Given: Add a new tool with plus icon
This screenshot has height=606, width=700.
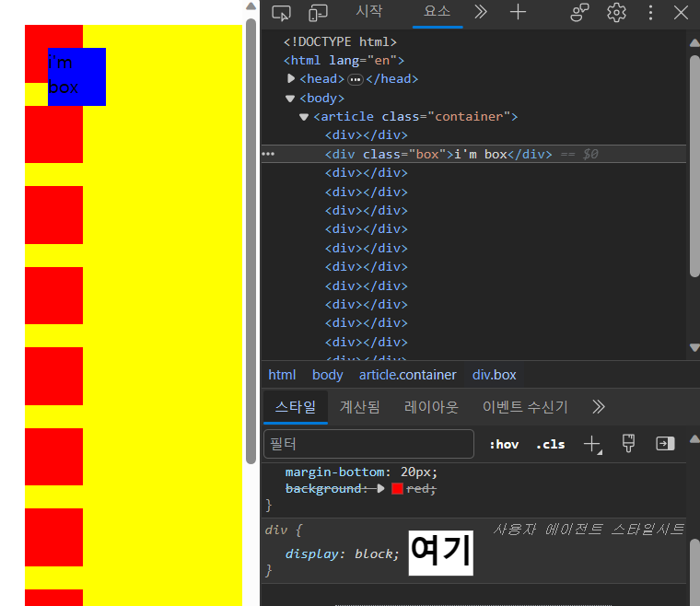Looking at the screenshot, I should pos(518,12).
